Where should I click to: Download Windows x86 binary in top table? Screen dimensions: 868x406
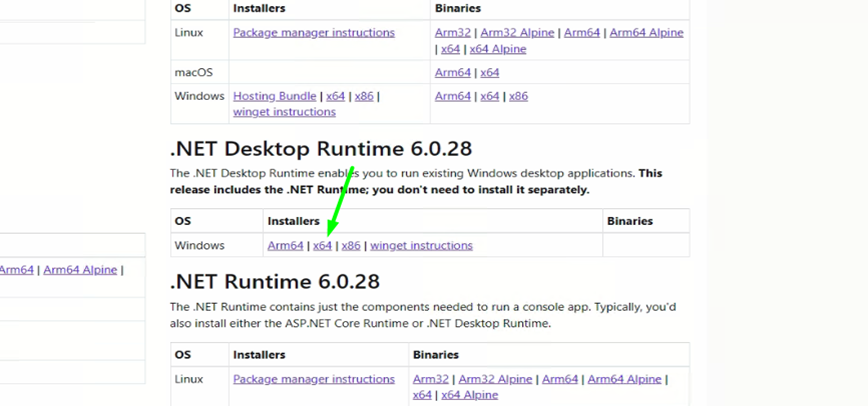pos(519,96)
